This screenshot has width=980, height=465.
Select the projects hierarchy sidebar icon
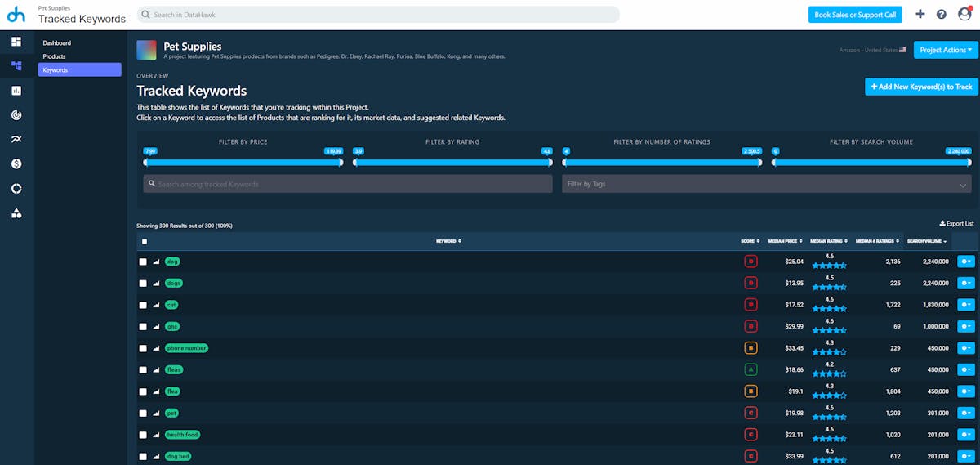tap(16, 66)
